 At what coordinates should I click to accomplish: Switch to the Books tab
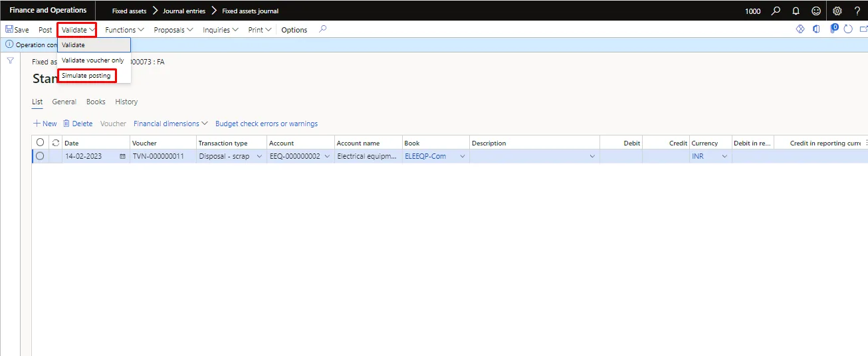96,102
